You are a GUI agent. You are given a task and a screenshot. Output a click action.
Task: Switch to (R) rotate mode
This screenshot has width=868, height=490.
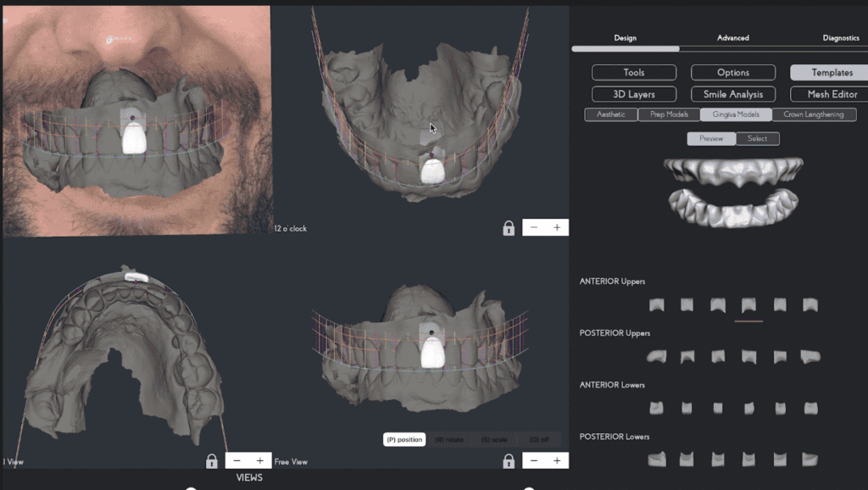coord(451,440)
